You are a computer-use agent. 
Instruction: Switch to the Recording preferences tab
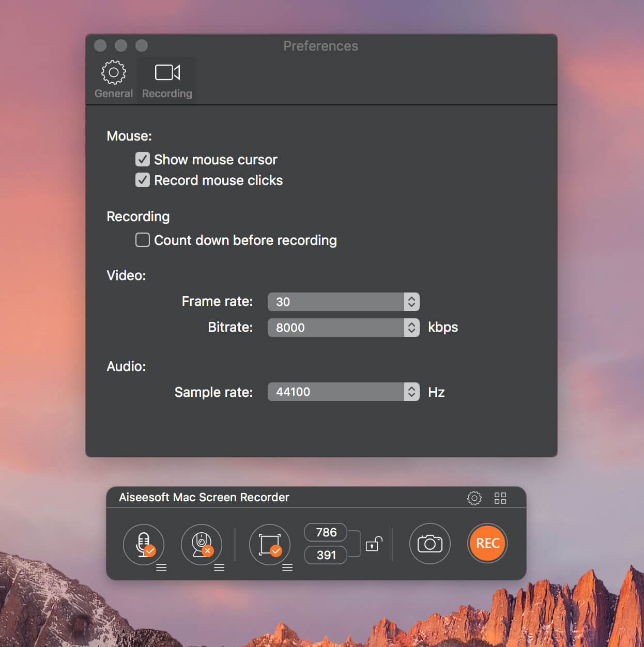tap(167, 80)
